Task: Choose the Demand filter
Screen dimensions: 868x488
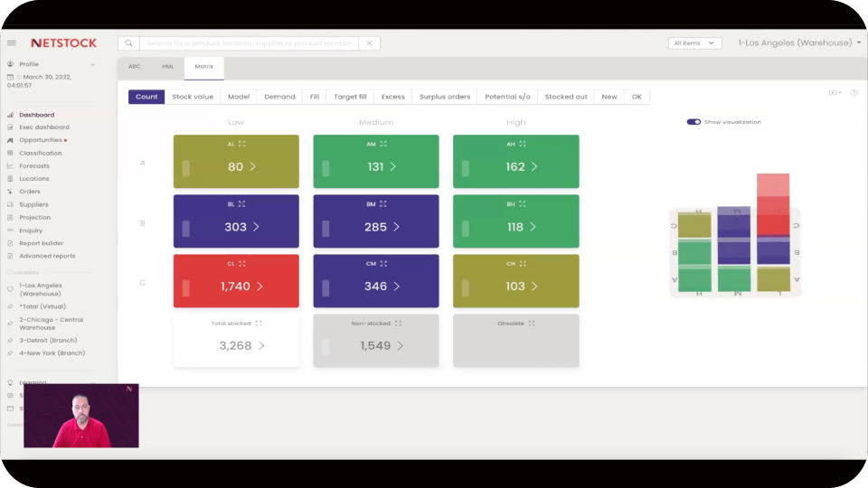Action: [x=279, y=97]
